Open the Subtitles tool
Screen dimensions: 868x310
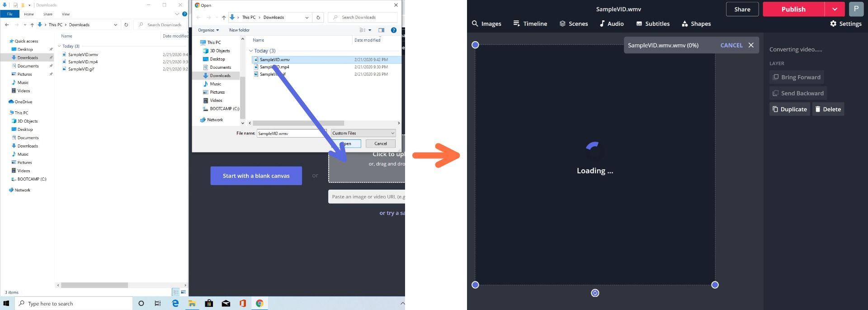(x=653, y=24)
